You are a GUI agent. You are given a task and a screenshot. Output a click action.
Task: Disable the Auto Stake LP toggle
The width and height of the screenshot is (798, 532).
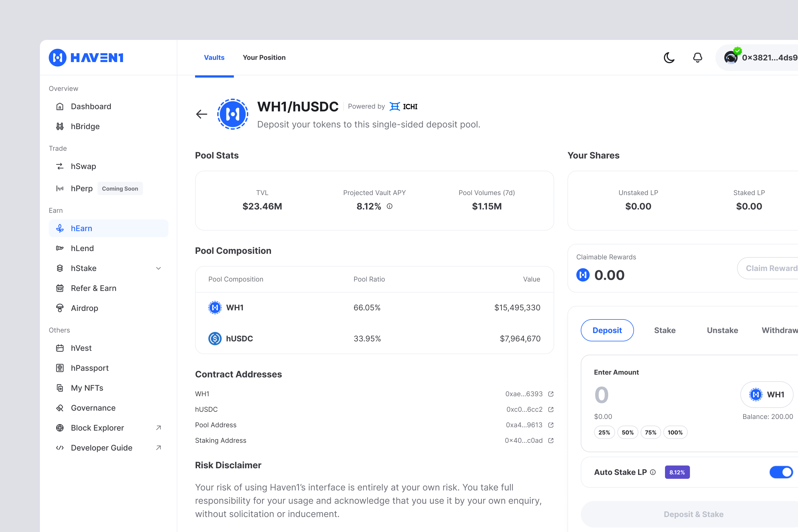click(781, 472)
